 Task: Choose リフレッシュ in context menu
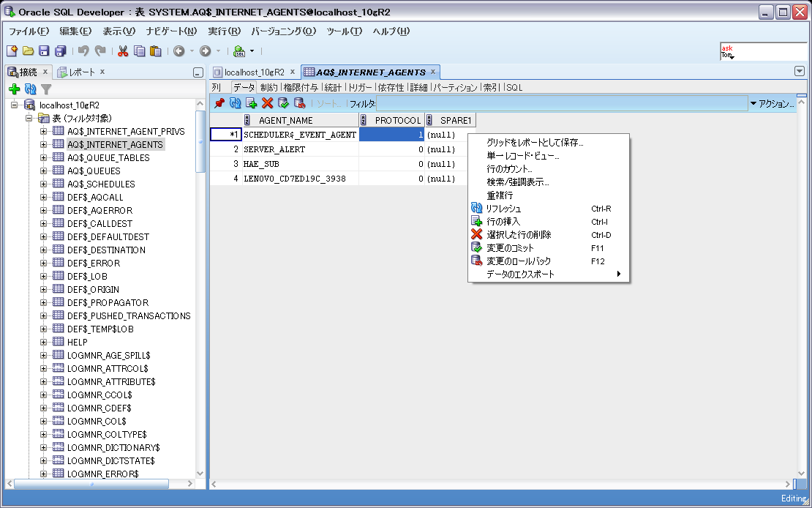[549, 209]
